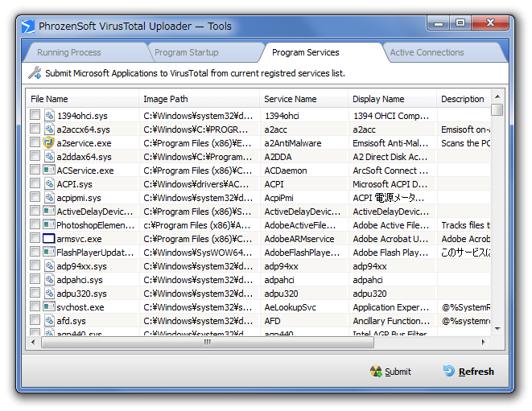Click the Refresh button

[x=468, y=372]
